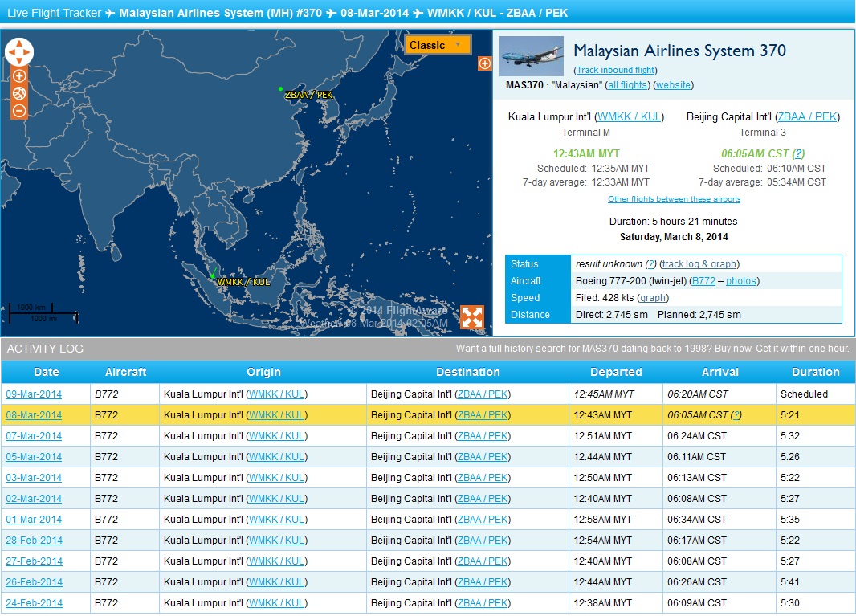The width and height of the screenshot is (856, 616).
Task: Click '06:34AM CST' arrival cell
Action: pyautogui.click(x=696, y=520)
